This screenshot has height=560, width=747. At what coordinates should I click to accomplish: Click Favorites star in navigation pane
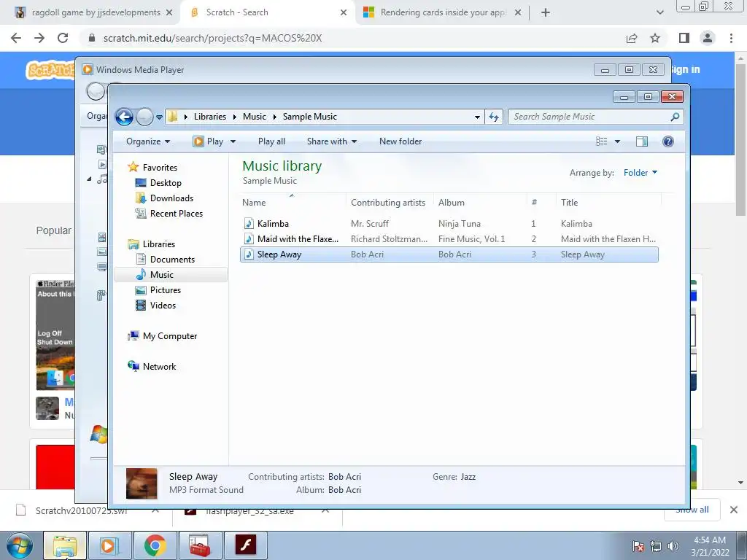(133, 167)
